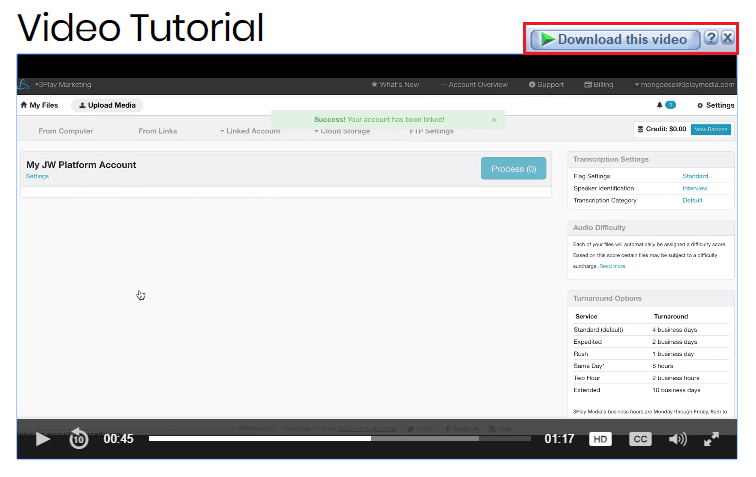Dismiss the success notification message

494,120
